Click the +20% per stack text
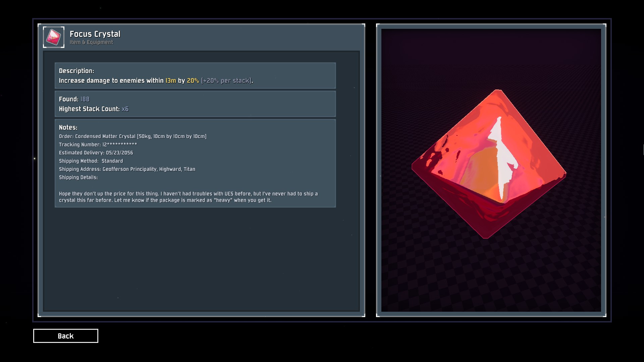 pos(226,81)
